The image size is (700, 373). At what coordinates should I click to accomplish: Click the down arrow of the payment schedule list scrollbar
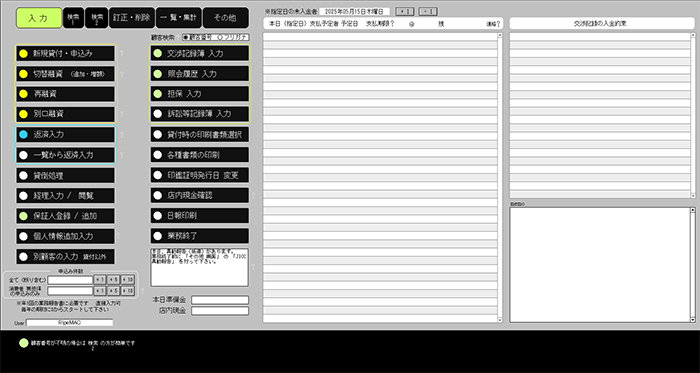point(500,319)
